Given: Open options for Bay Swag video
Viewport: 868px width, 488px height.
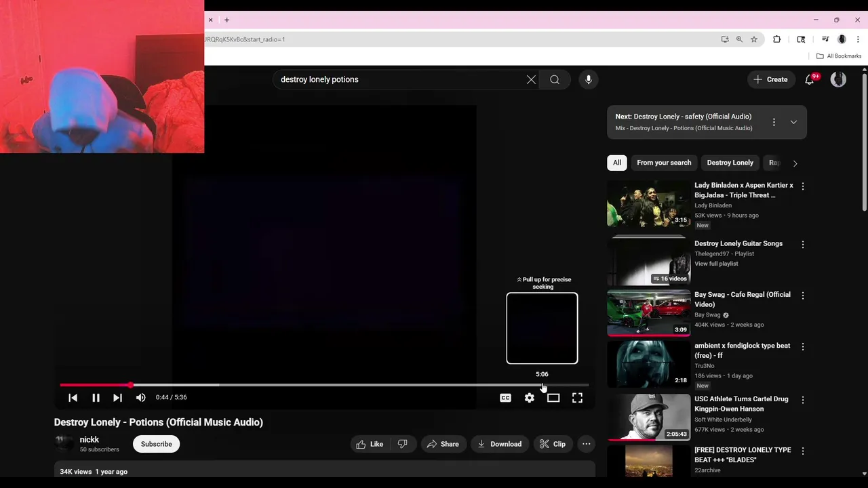Looking at the screenshot, I should pyautogui.click(x=803, y=296).
